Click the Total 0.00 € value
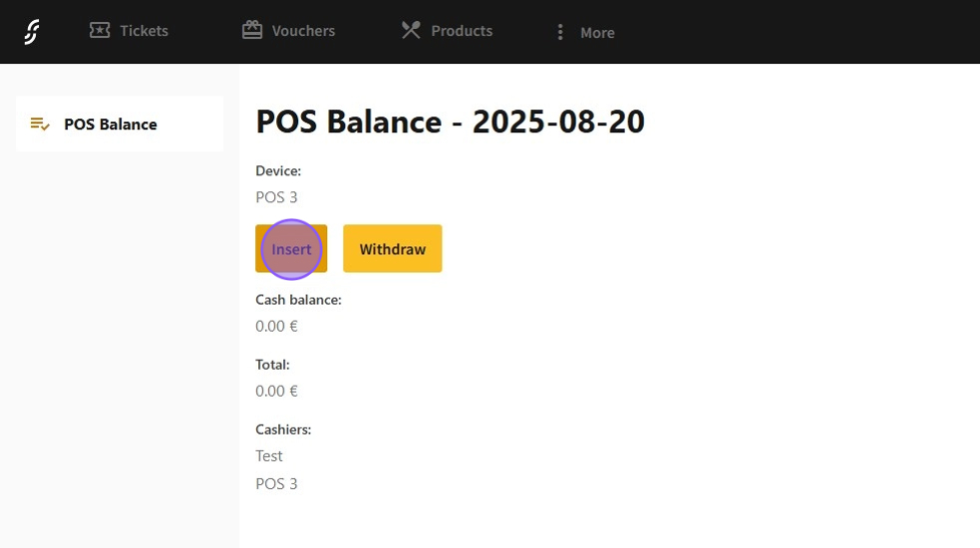This screenshot has height=548, width=980. click(276, 391)
